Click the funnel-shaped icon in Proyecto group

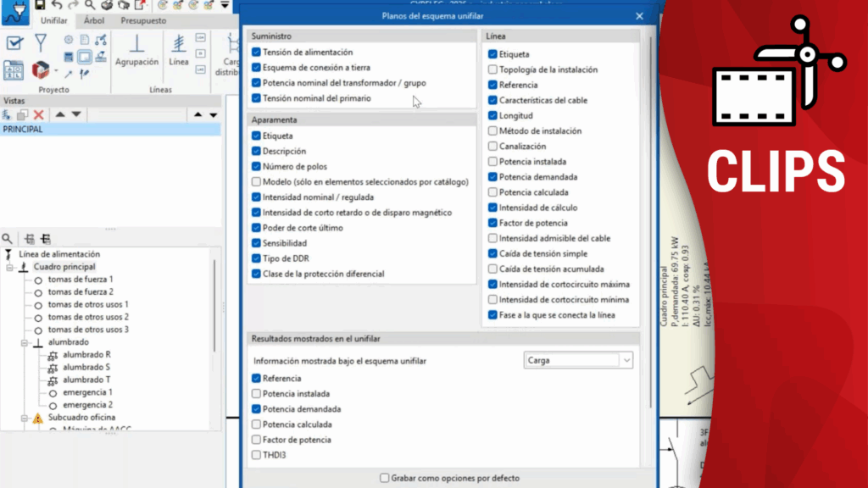[40, 42]
